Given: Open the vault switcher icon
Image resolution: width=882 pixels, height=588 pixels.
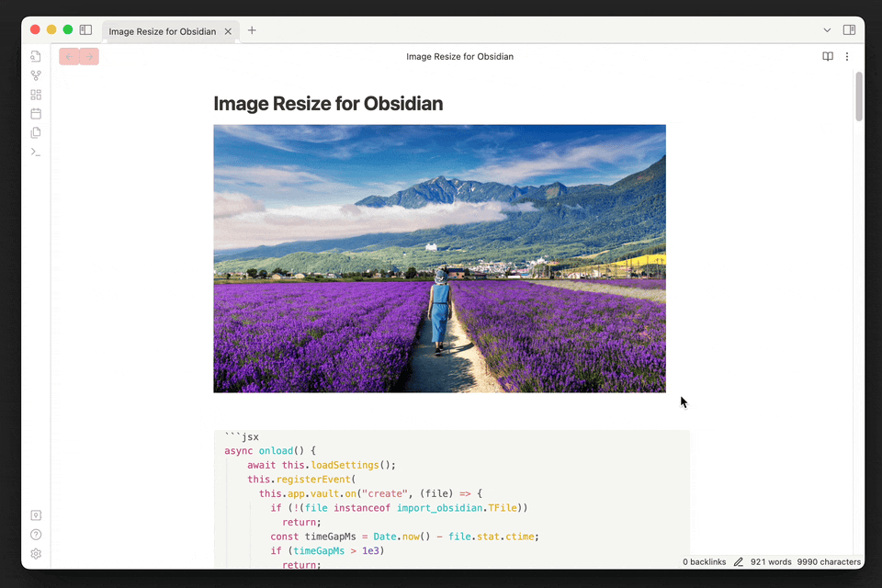Looking at the screenshot, I should point(36,515).
